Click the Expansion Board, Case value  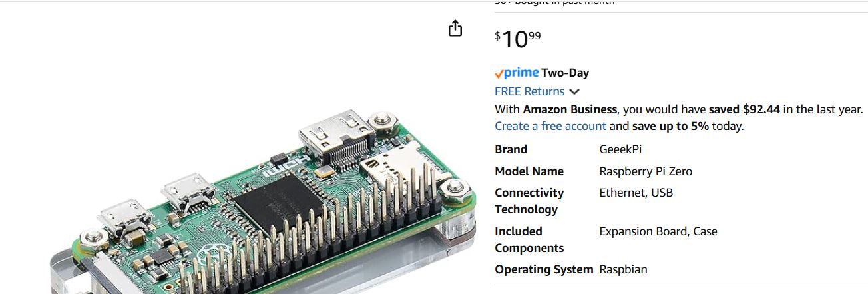coord(658,231)
